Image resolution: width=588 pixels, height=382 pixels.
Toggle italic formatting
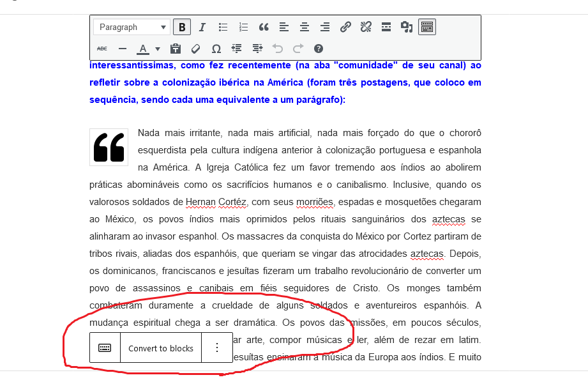point(202,27)
